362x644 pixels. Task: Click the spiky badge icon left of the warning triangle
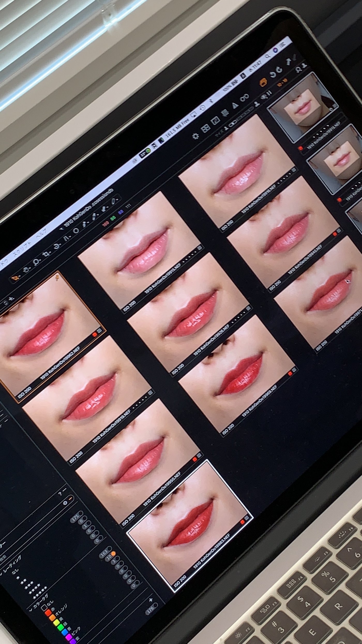pos(224,113)
